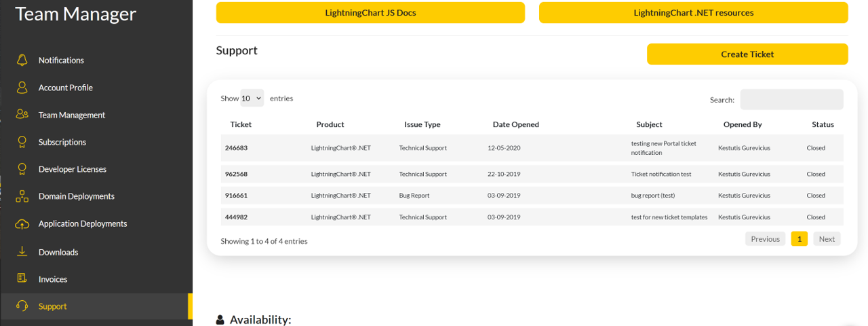
Task: Click the Team Manager title
Action: point(76,14)
